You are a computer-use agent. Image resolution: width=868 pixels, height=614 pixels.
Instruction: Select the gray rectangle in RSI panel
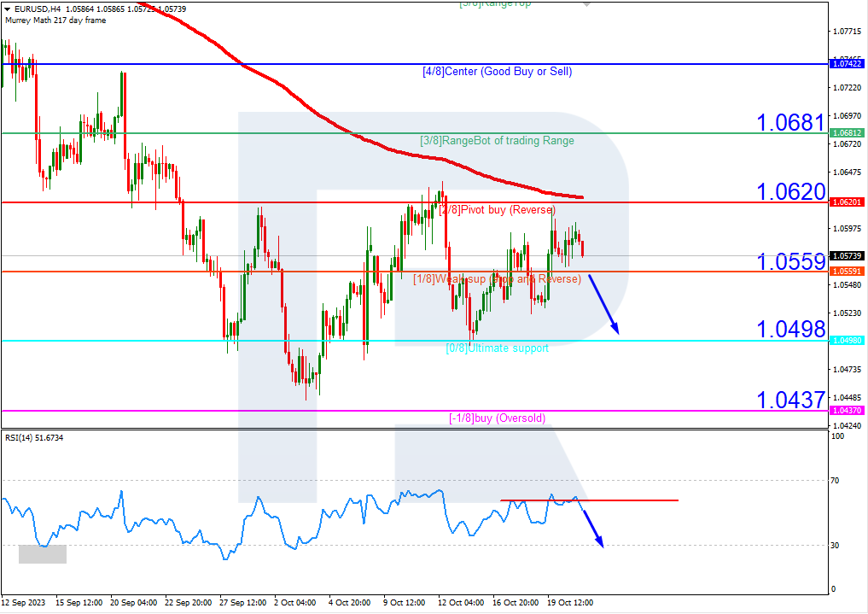(43, 554)
